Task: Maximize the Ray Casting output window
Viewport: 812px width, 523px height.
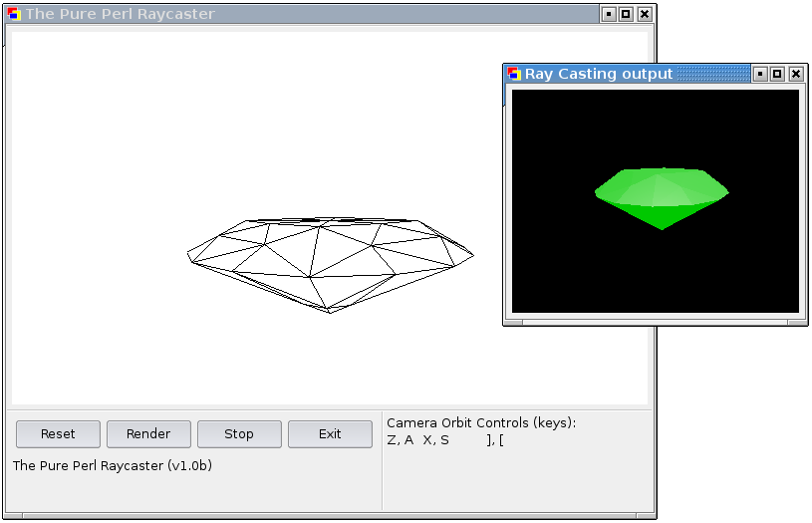Action: pos(777,74)
